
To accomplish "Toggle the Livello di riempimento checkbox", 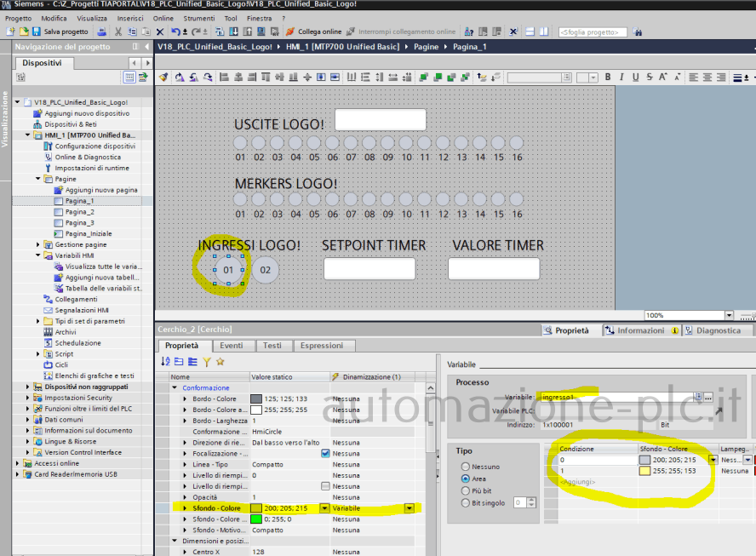I will coord(325,486).
